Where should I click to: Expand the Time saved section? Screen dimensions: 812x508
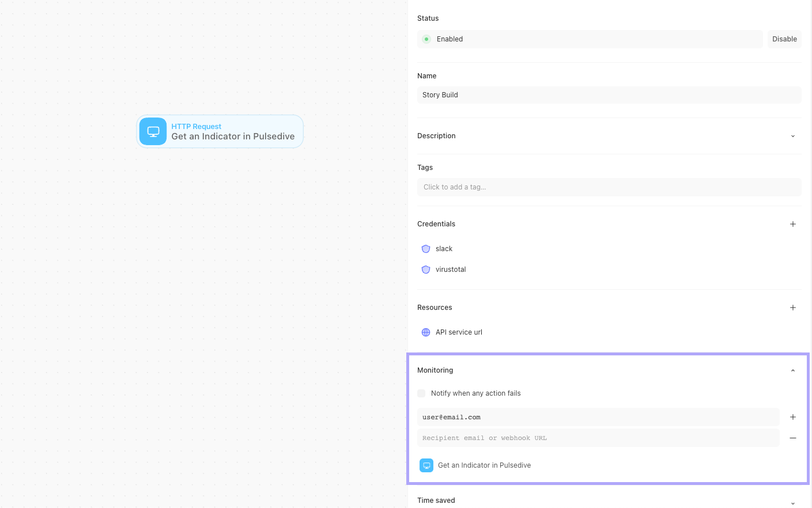[793, 503]
